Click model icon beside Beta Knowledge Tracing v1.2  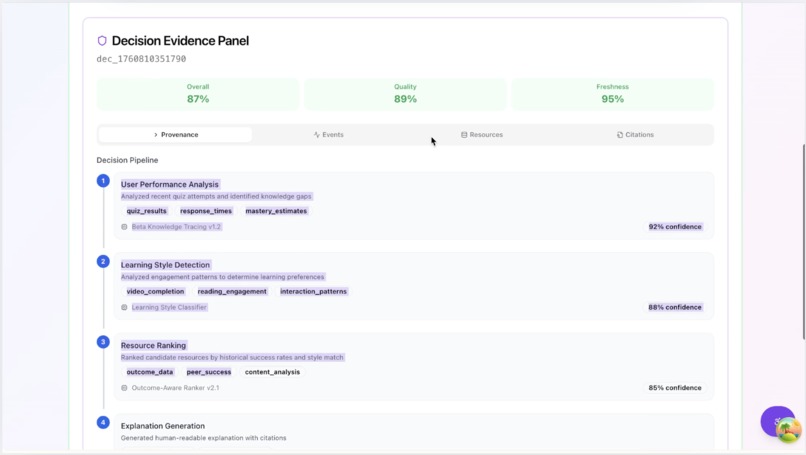click(124, 227)
